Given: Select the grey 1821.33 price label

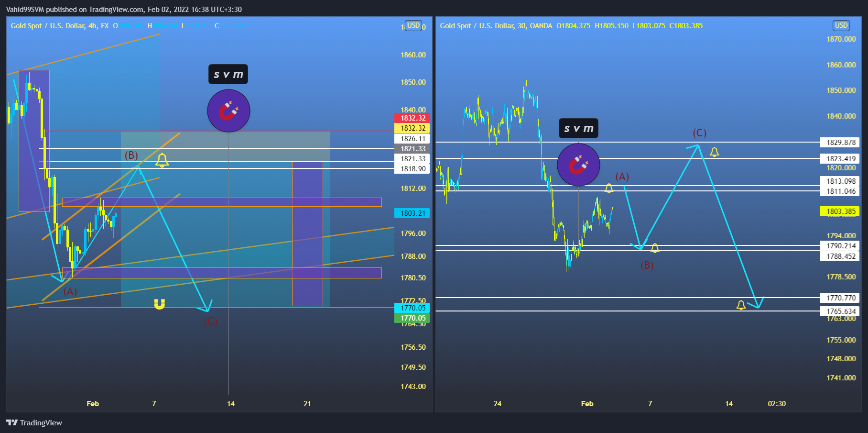Looking at the screenshot, I should tap(412, 149).
